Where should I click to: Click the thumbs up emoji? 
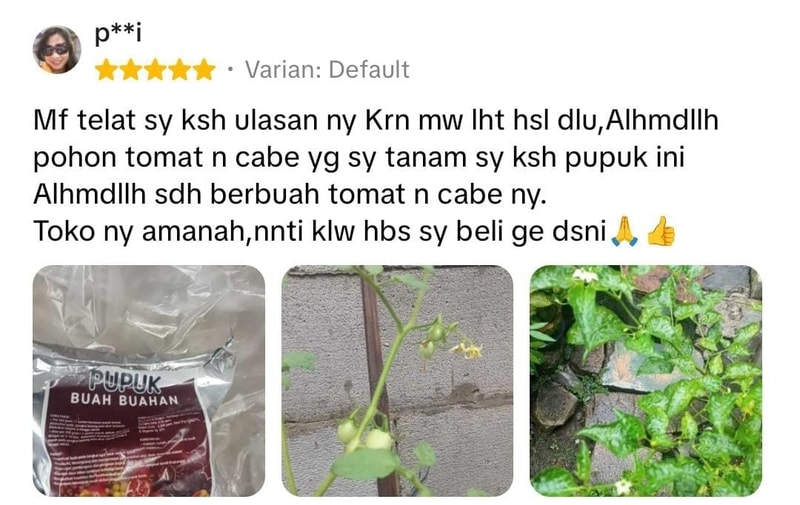pyautogui.click(x=661, y=232)
